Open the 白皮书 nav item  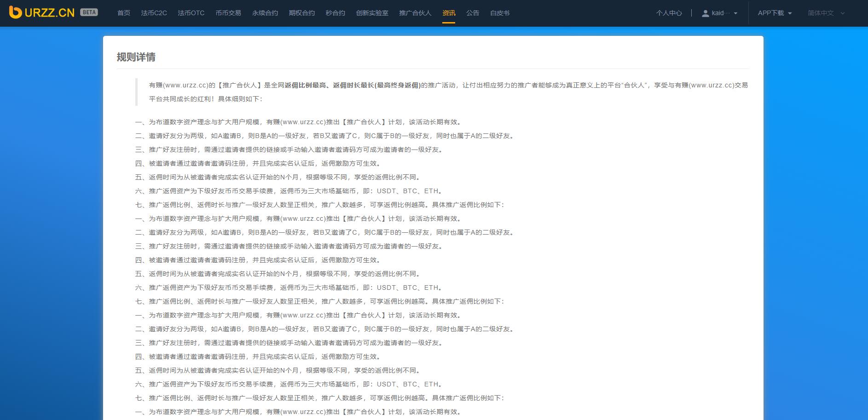pyautogui.click(x=500, y=13)
